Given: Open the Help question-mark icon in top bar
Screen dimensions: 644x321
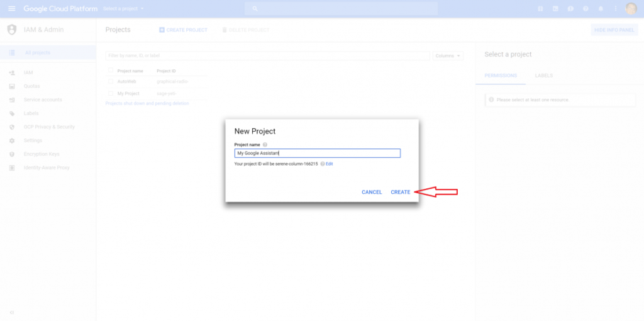Looking at the screenshot, I should (586, 9).
